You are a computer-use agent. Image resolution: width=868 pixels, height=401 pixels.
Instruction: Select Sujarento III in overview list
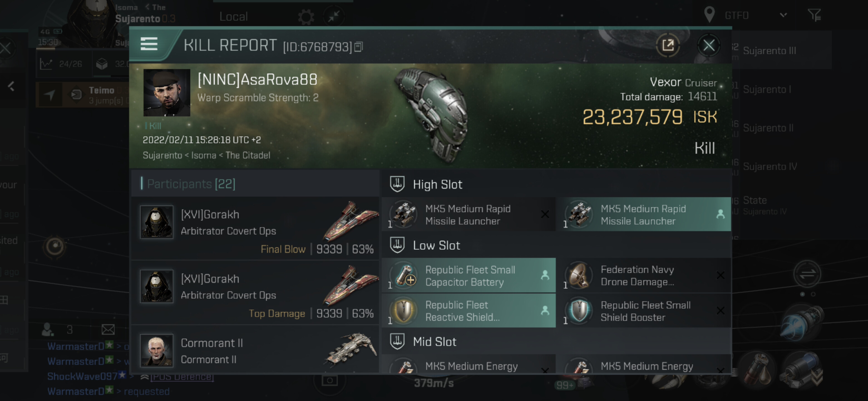(769, 51)
